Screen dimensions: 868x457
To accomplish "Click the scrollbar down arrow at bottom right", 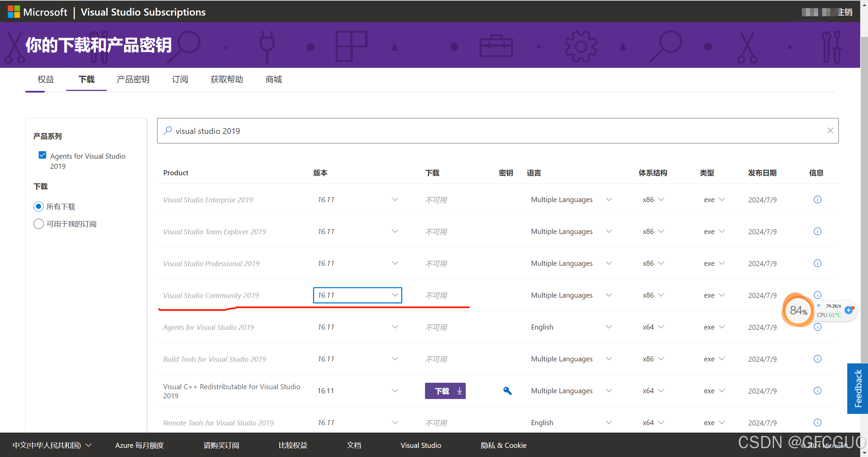I will point(864,453).
